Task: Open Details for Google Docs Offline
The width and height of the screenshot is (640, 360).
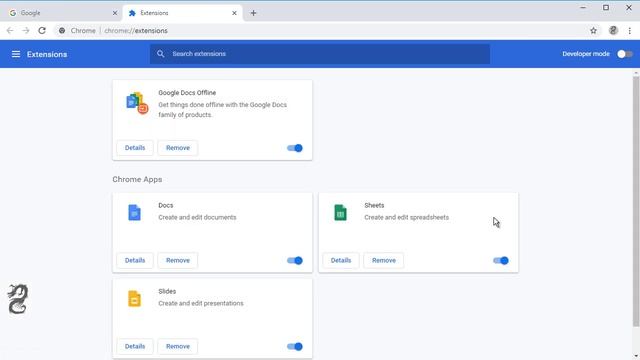Action: (x=135, y=148)
